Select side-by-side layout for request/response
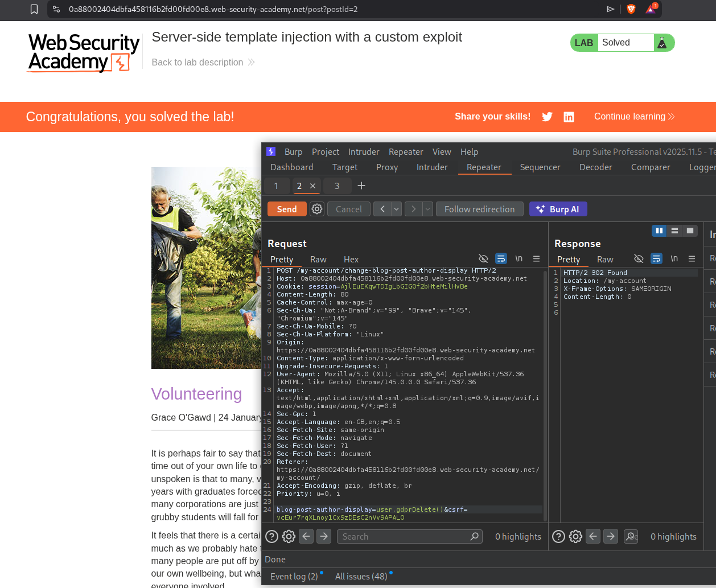The image size is (716, 588). tap(659, 231)
